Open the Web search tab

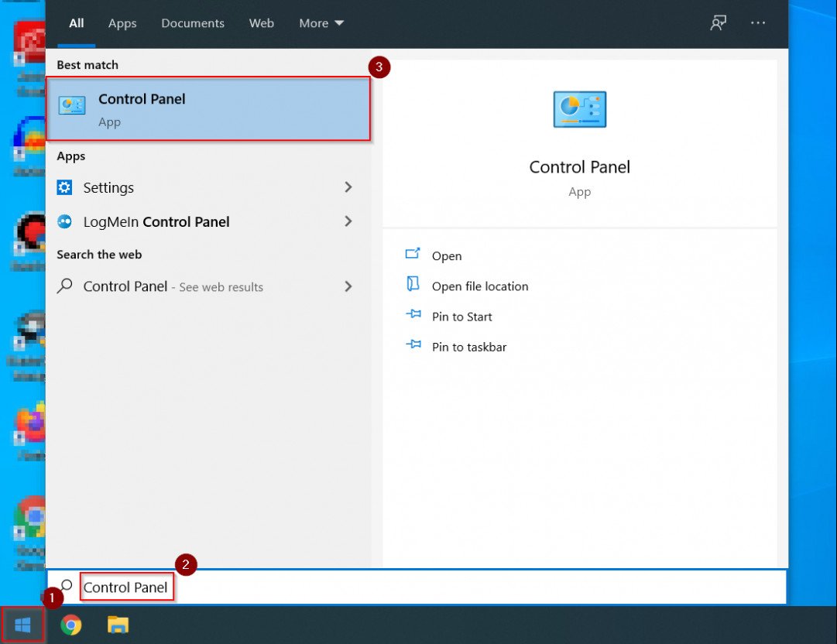[261, 23]
